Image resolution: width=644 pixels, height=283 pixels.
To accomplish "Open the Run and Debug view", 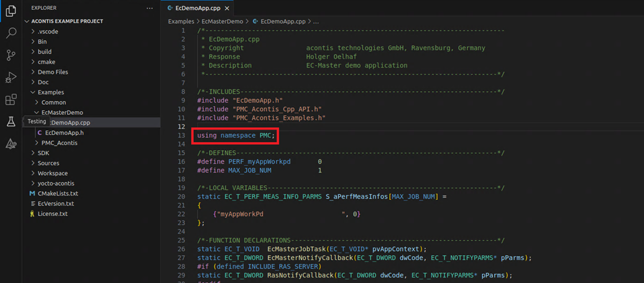I will pos(11,78).
